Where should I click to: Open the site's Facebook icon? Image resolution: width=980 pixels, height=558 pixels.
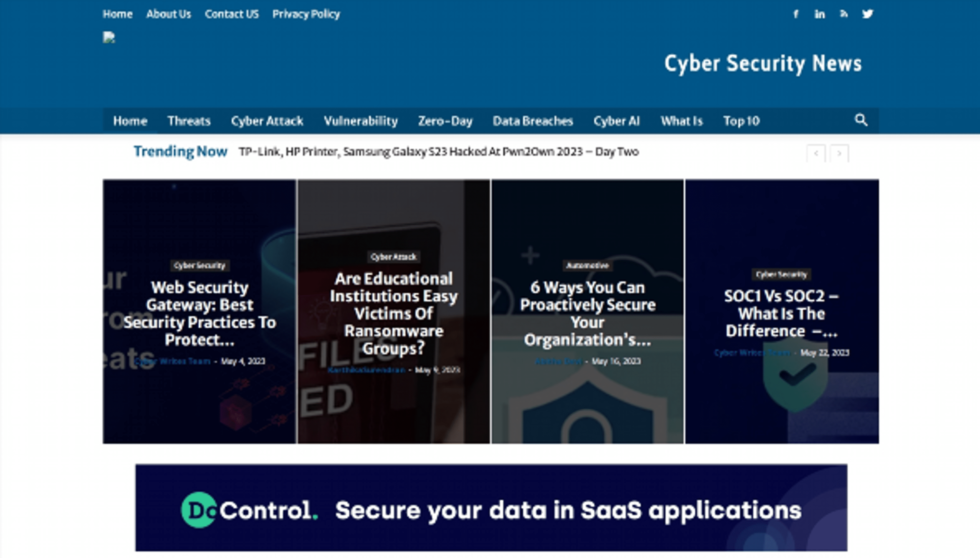[x=796, y=14]
